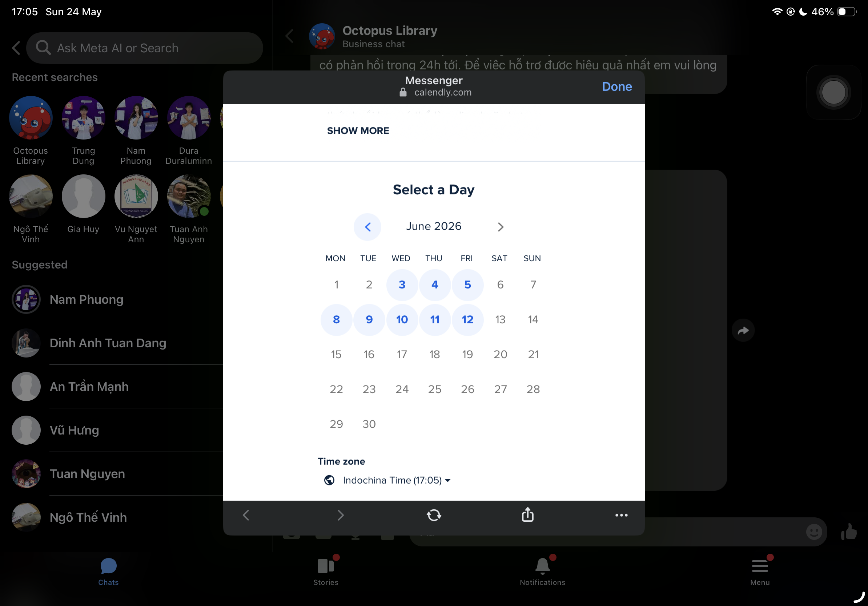The height and width of the screenshot is (606, 868).
Task: Pick June 9 on the calendar
Action: (369, 320)
